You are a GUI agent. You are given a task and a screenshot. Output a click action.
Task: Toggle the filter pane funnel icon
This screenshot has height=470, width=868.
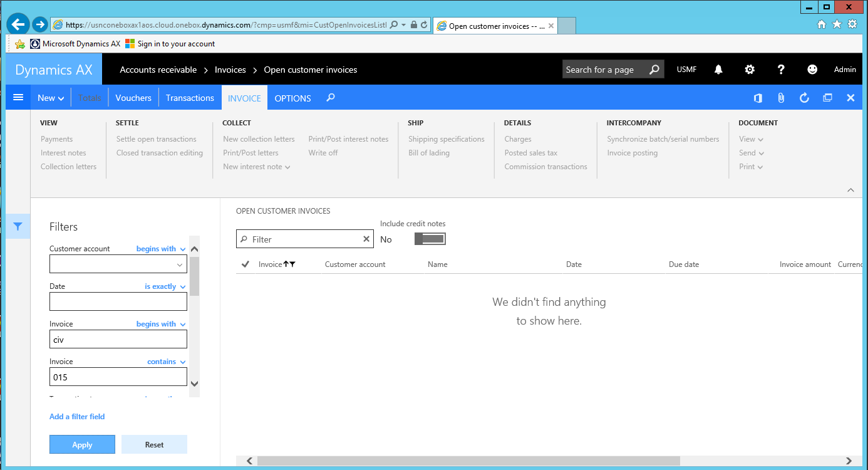[18, 227]
